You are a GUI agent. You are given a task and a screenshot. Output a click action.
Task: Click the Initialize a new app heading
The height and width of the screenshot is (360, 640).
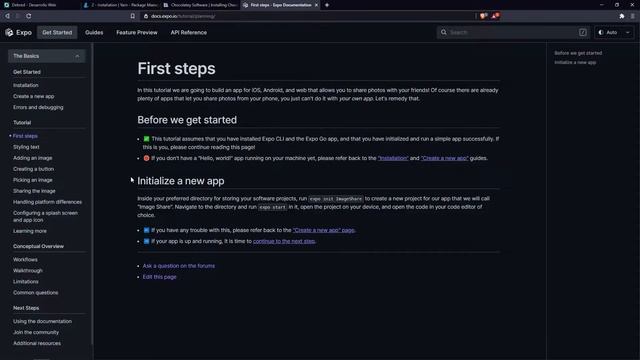pyautogui.click(x=181, y=181)
